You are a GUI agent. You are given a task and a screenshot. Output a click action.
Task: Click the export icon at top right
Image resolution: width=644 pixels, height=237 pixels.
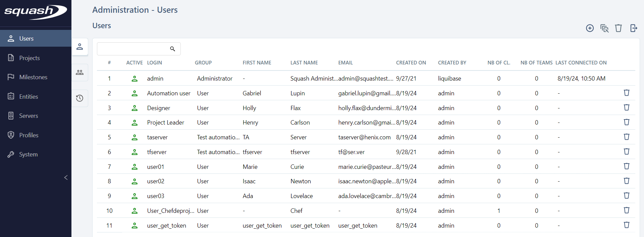[x=633, y=28]
